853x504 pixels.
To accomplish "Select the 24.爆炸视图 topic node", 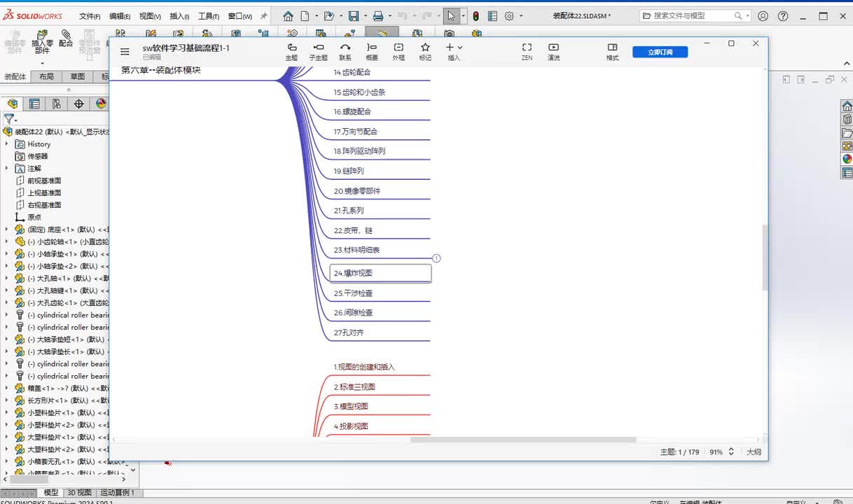I will tap(380, 273).
